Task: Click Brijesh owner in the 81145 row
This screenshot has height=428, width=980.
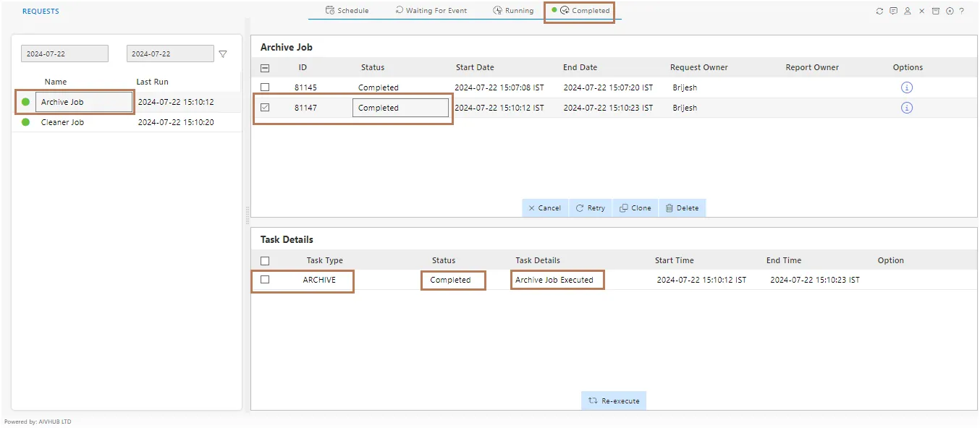Action: click(685, 87)
